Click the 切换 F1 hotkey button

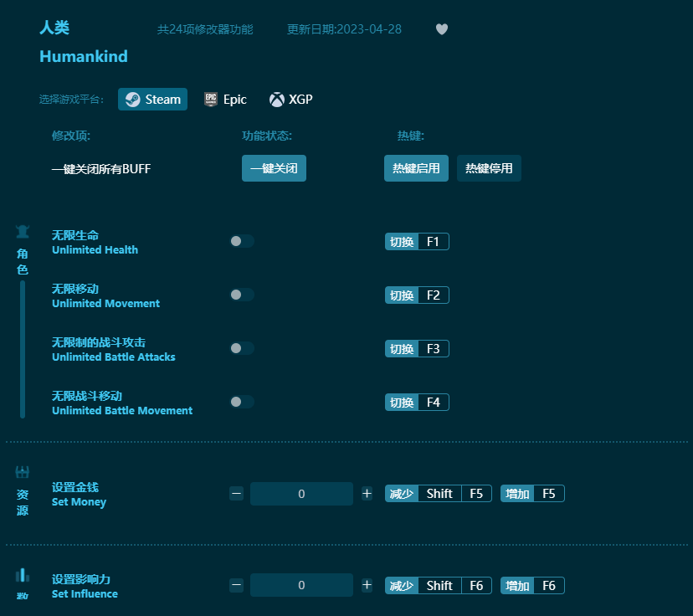pyautogui.click(x=417, y=240)
